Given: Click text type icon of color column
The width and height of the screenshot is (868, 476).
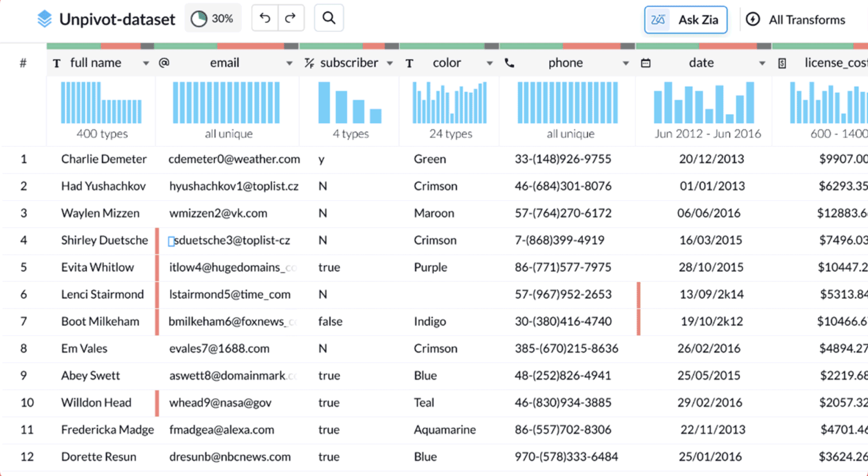Looking at the screenshot, I should [x=410, y=63].
